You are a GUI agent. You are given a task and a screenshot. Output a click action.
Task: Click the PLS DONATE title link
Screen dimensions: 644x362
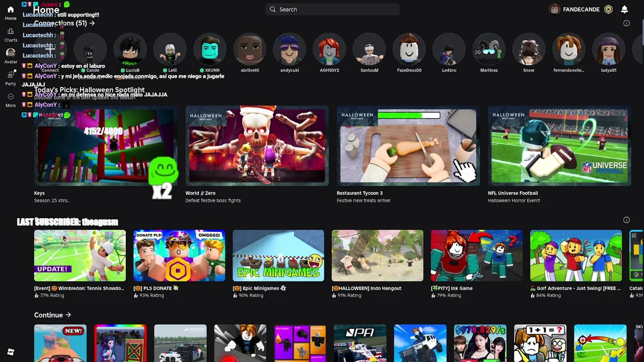[156, 288]
